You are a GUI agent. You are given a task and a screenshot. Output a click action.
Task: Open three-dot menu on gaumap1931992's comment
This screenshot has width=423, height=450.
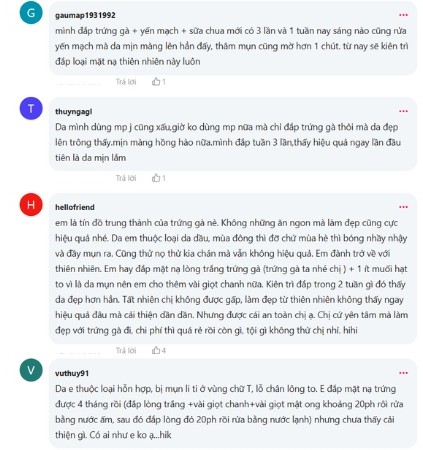click(403, 15)
